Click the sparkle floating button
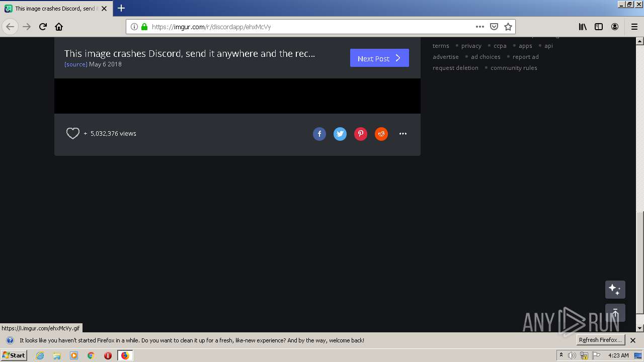Viewport: 644px width, 362px height. (615, 290)
